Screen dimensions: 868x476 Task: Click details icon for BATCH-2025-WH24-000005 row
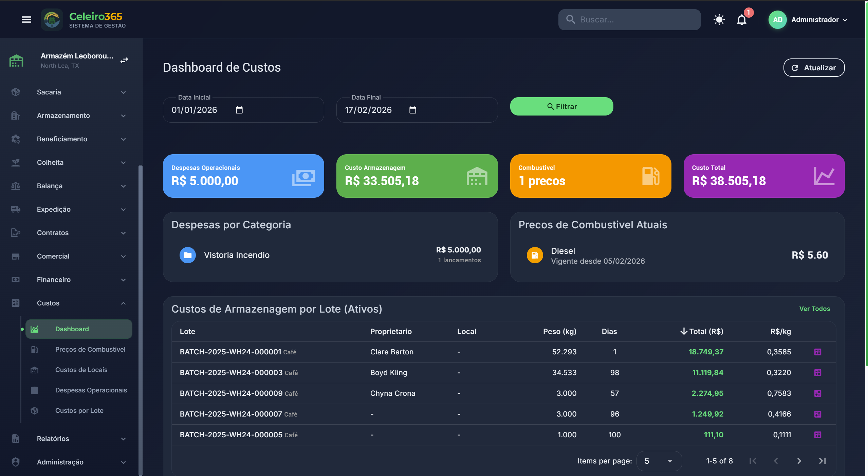coord(817,435)
